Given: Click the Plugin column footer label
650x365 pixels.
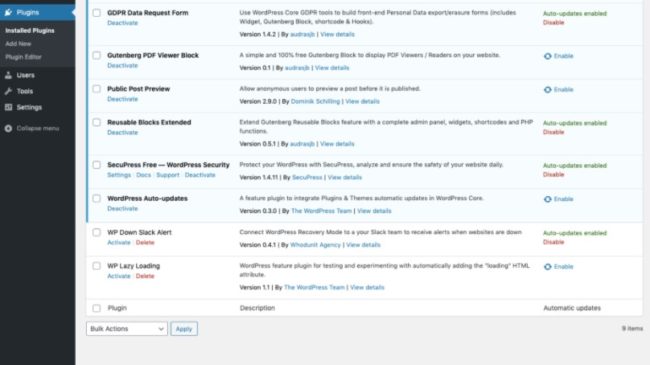Looking at the screenshot, I should pyautogui.click(x=117, y=308).
